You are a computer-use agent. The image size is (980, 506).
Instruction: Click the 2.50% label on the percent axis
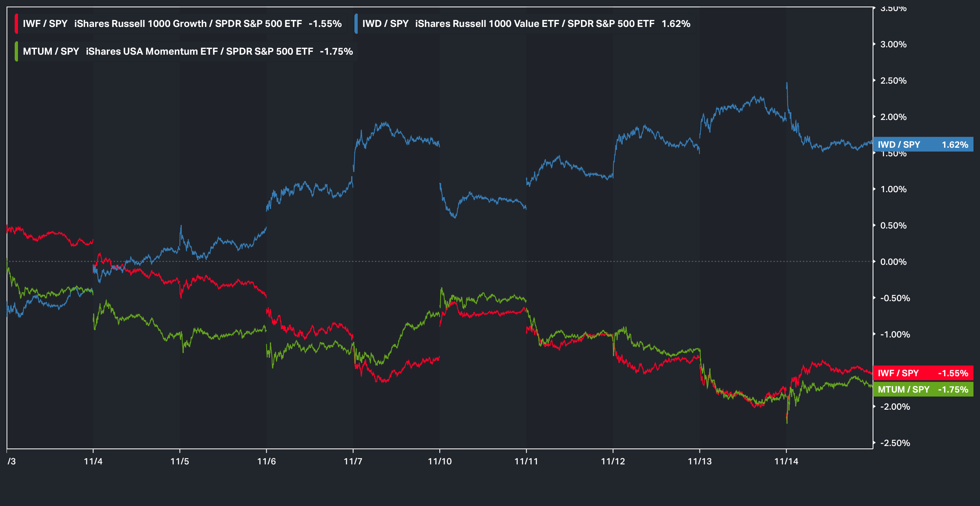[893, 80]
